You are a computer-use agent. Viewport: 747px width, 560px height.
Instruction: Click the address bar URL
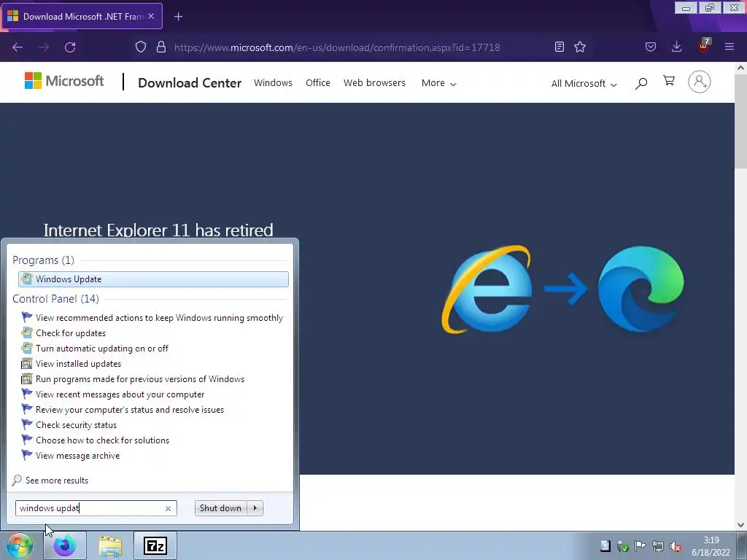tap(337, 47)
